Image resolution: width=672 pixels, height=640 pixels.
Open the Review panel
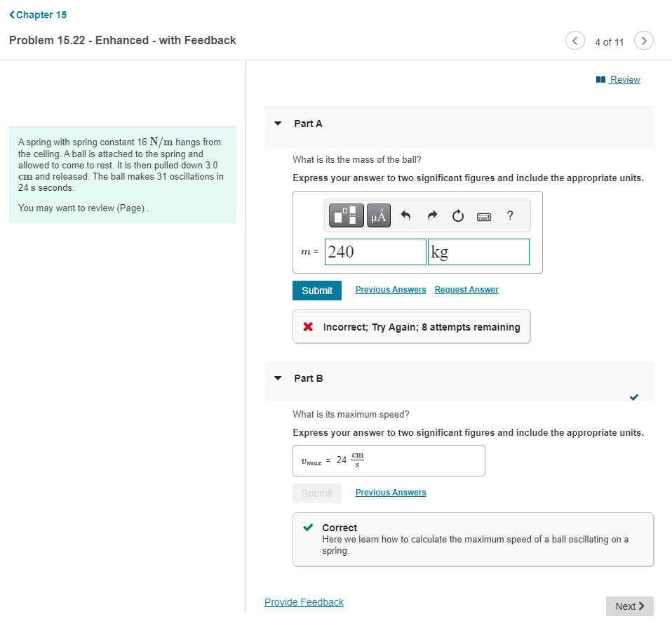point(623,79)
